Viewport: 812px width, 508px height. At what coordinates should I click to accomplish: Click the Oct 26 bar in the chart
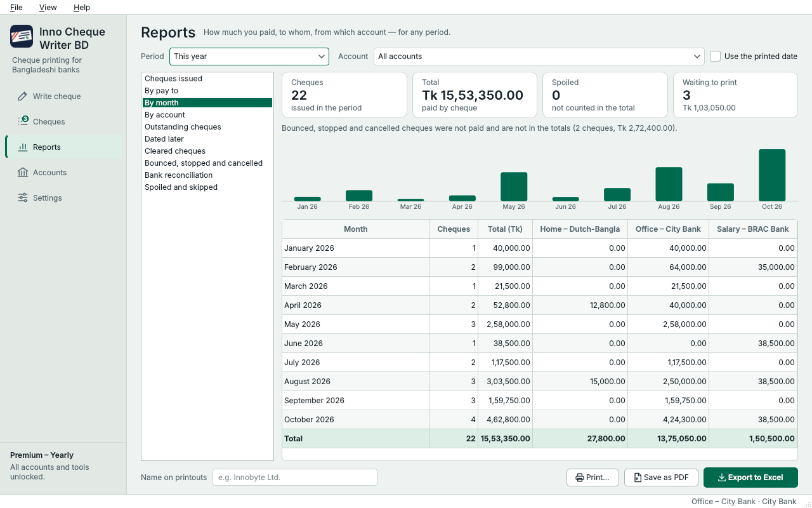click(x=772, y=175)
